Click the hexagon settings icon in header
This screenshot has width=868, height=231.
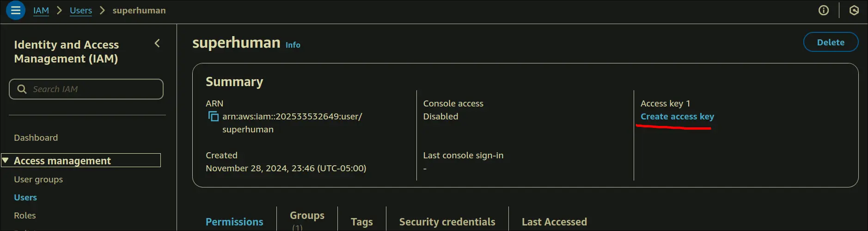(854, 10)
